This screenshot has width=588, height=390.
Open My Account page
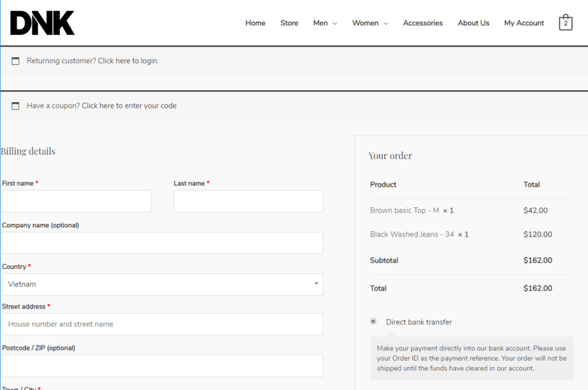[x=524, y=23]
